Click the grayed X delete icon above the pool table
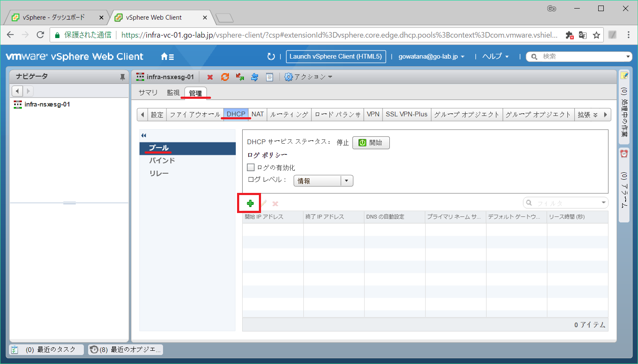 click(x=276, y=204)
